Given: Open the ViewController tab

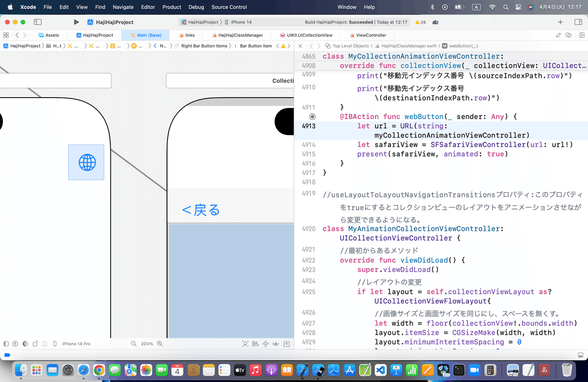Looking at the screenshot, I should click(368, 35).
